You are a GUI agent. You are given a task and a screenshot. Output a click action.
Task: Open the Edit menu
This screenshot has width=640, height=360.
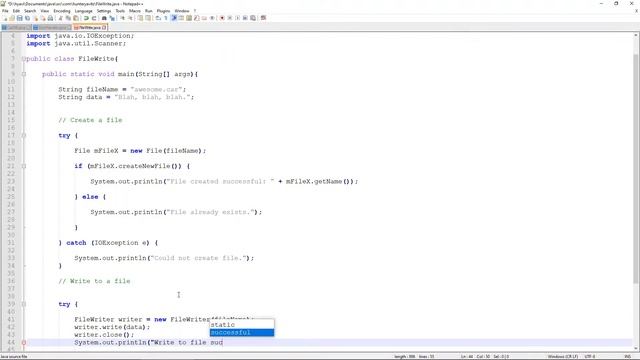16,11
